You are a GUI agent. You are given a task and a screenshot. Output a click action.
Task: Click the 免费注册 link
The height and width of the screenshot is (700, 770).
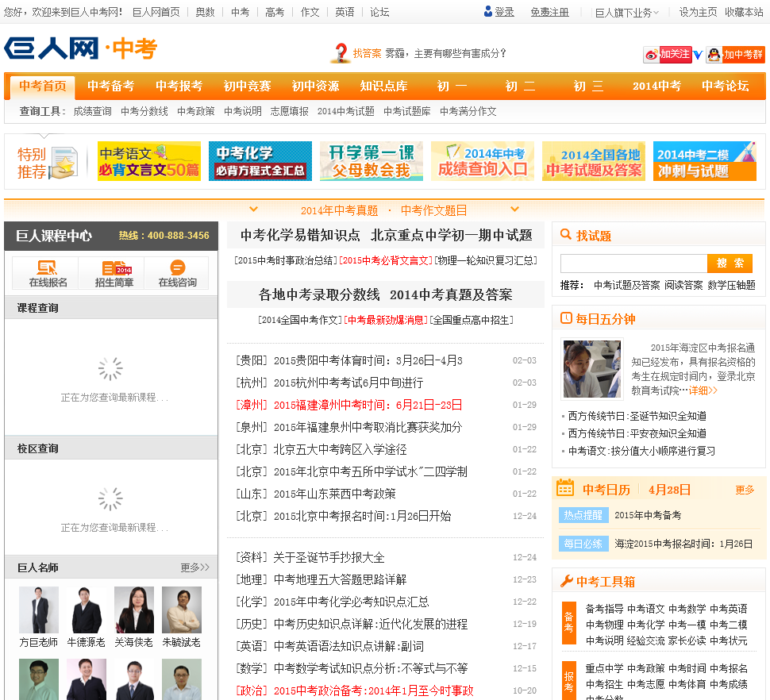click(x=549, y=12)
